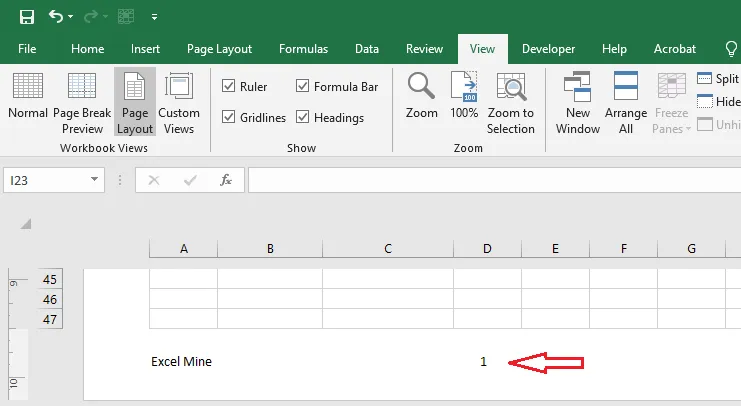Select column E header
The width and height of the screenshot is (741, 406).
coord(555,249)
